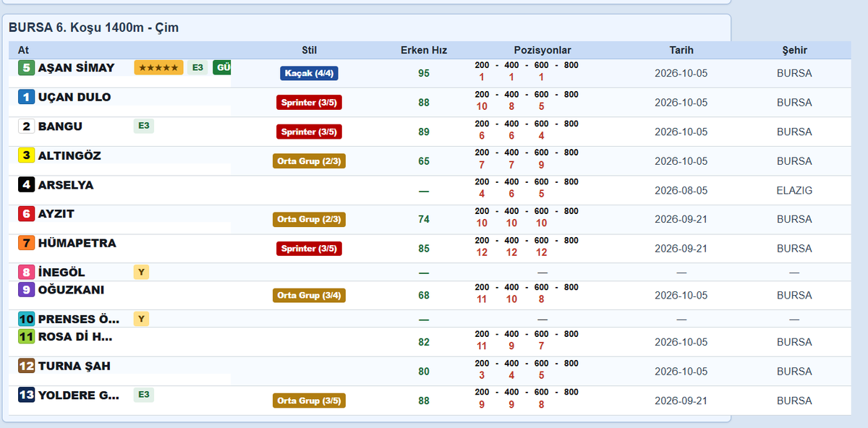
Task: Click purple number badge 9 for OĞUZKANI
Action: tap(27, 290)
